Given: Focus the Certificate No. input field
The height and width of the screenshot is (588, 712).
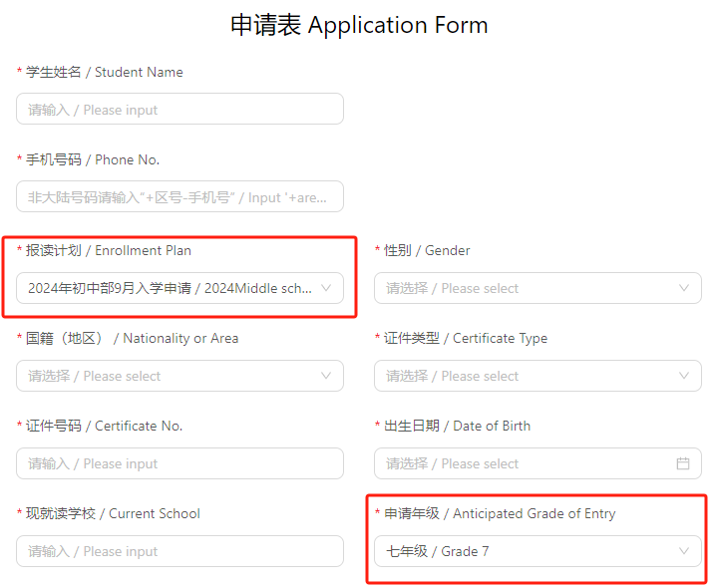Looking at the screenshot, I should tap(179, 463).
